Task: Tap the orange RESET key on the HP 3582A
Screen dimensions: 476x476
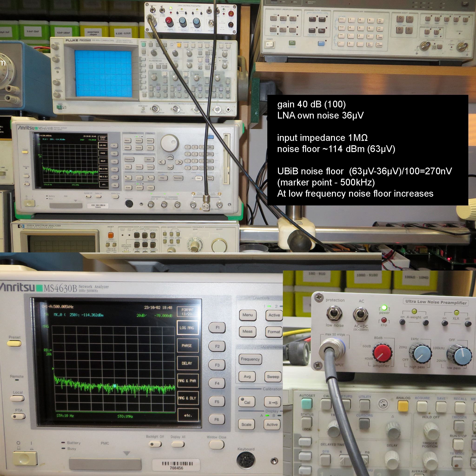Action: [111, 235]
